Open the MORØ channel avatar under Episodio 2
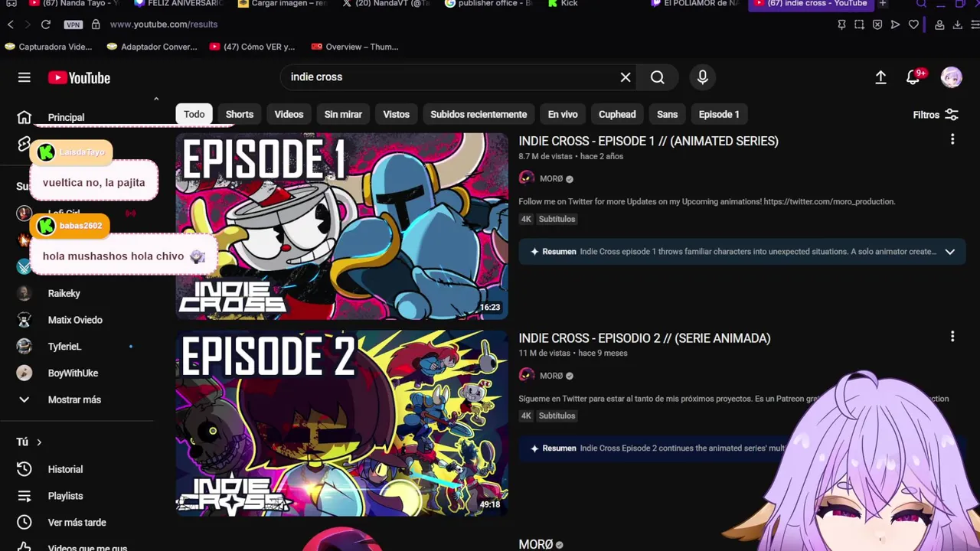 [x=526, y=375]
